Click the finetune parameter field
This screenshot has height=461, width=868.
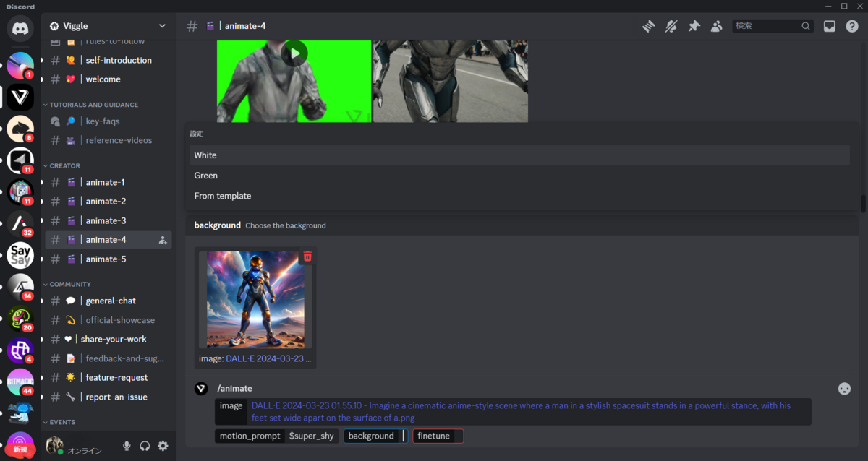pyautogui.click(x=438, y=436)
